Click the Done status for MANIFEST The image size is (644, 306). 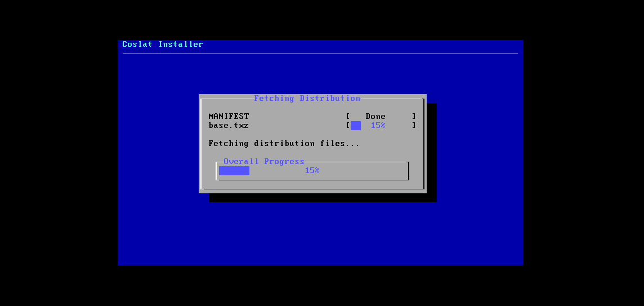[375, 117]
